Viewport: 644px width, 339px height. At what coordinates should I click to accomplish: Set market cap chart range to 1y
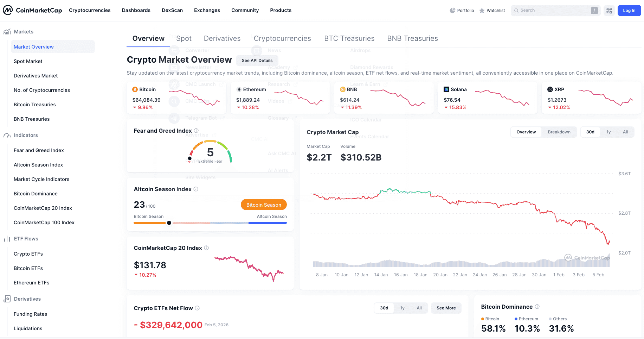click(608, 132)
